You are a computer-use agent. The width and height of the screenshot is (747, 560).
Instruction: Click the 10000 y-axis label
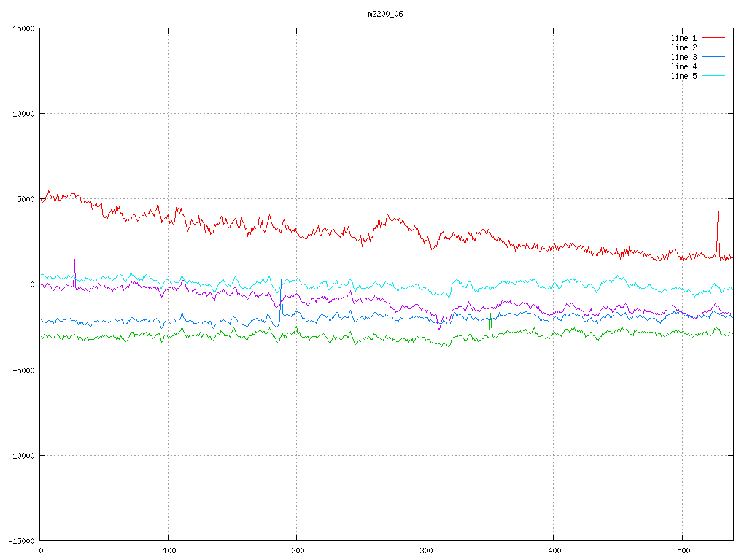tap(23, 114)
